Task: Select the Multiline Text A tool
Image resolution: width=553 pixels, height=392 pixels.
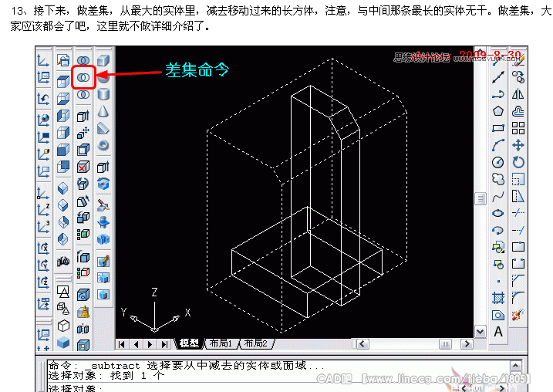Action: (498, 332)
